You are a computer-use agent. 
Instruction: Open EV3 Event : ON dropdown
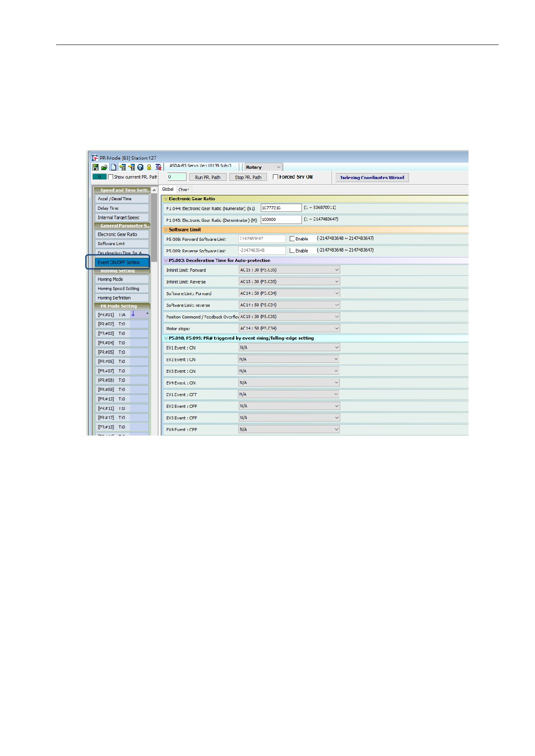tap(289, 371)
